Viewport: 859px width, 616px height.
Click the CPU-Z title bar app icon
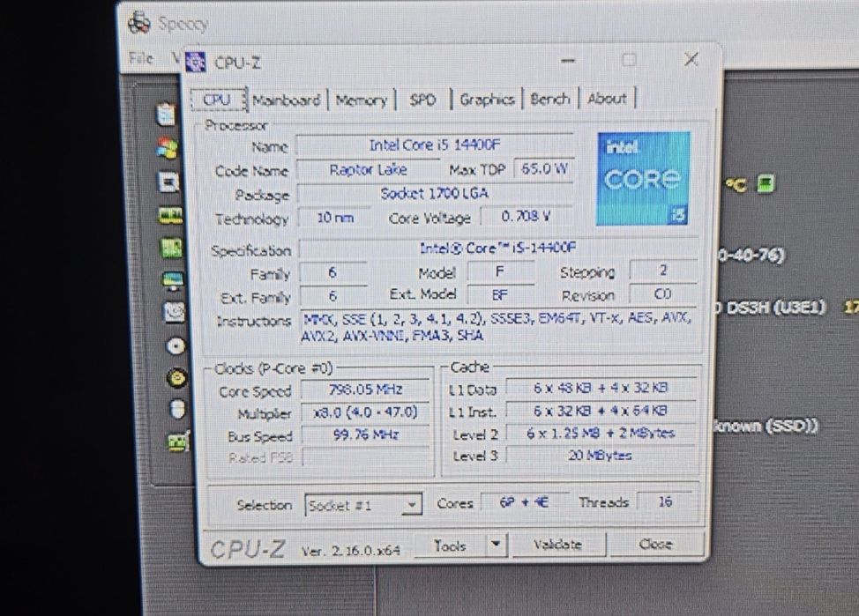(196, 62)
